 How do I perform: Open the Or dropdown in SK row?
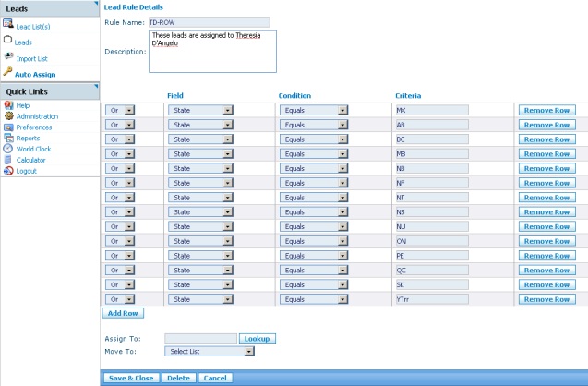click(x=120, y=284)
